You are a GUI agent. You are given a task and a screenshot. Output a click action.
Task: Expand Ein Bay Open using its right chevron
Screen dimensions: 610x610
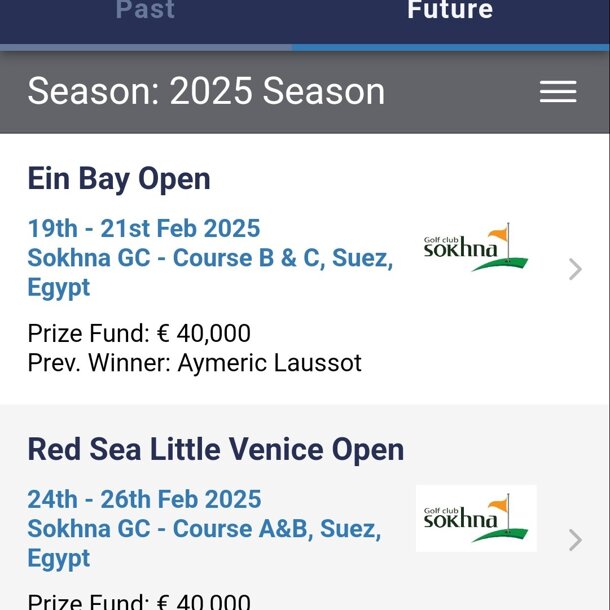(x=575, y=269)
